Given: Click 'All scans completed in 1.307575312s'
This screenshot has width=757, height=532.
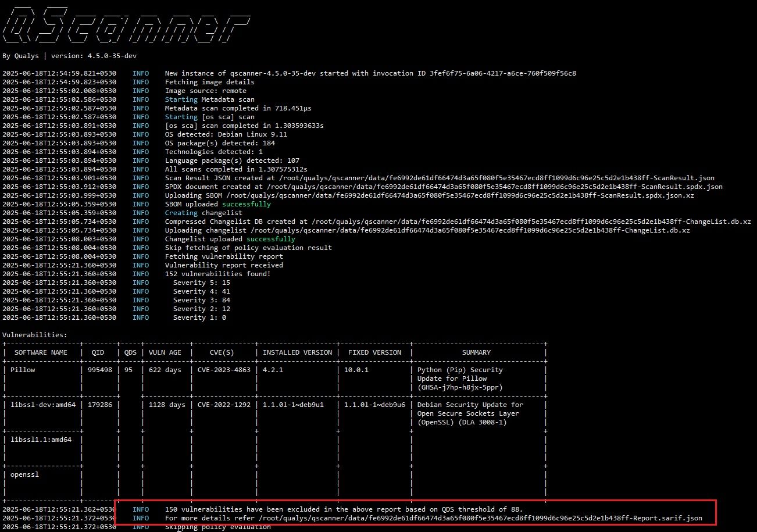Looking at the screenshot, I should click(236, 169).
